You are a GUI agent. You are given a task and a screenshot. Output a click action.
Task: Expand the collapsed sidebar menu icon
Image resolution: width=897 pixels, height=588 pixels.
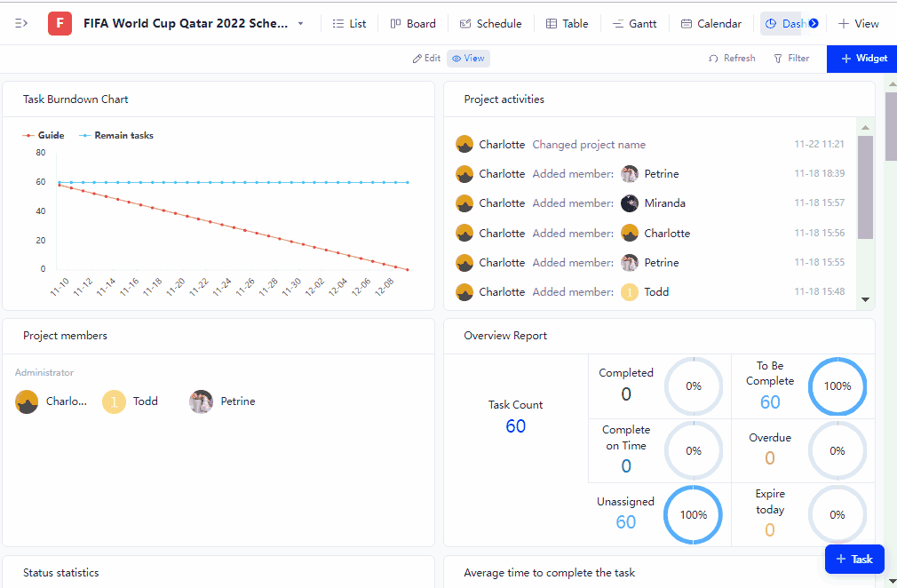(21, 23)
